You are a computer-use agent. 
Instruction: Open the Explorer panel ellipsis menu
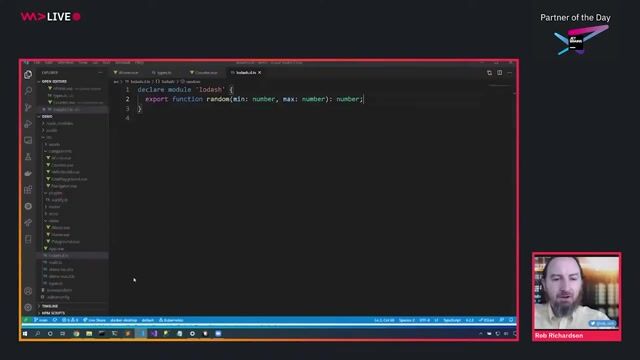100,73
